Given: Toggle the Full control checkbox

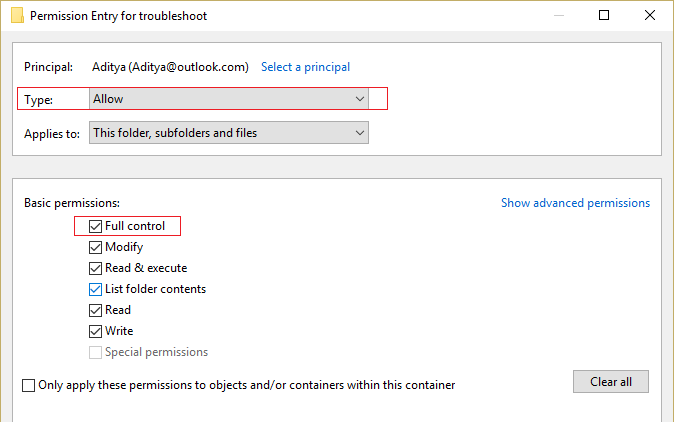Looking at the screenshot, I should pyautogui.click(x=95, y=226).
